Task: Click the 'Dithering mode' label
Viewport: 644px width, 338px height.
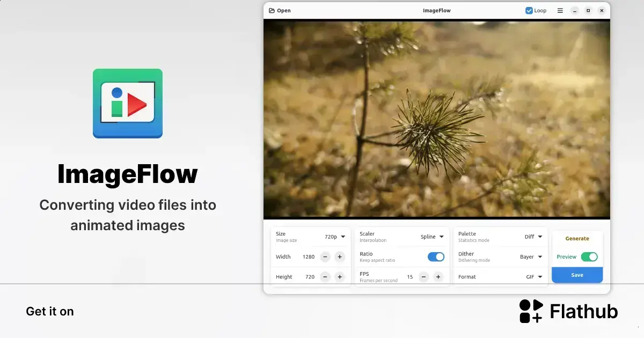Action: click(474, 260)
